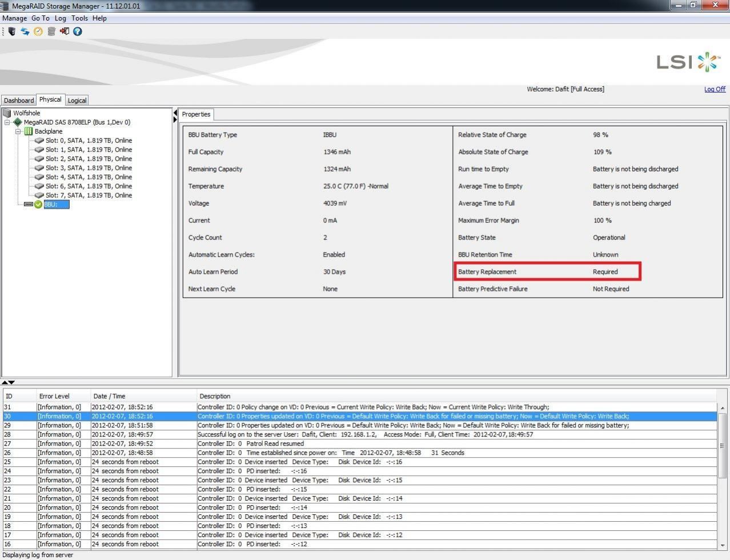Switch to the Dashboard tab
730x560 pixels.
[x=19, y=101]
